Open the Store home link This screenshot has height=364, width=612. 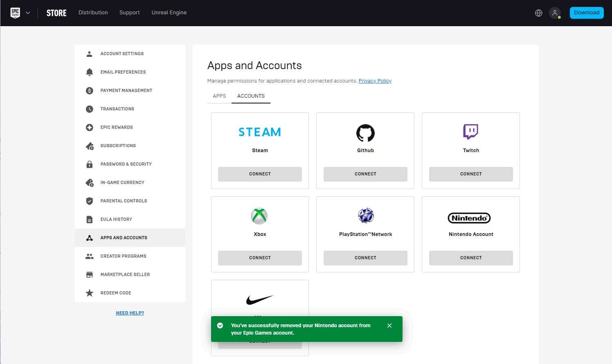[56, 13]
